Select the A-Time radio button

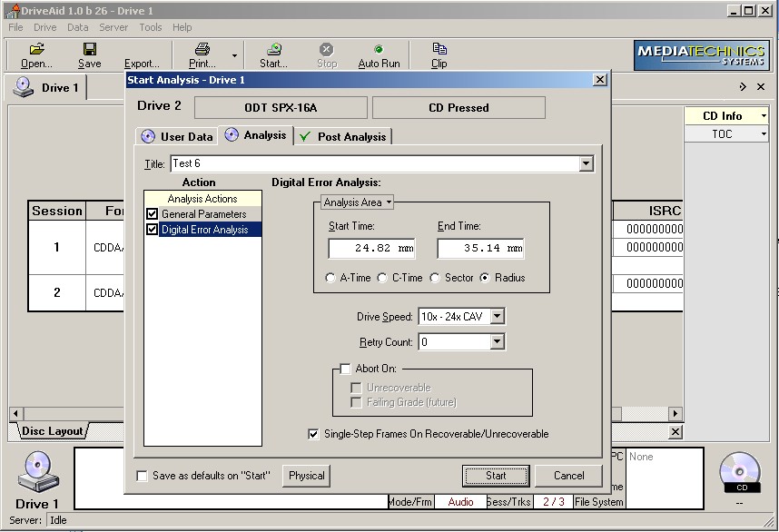click(x=331, y=278)
